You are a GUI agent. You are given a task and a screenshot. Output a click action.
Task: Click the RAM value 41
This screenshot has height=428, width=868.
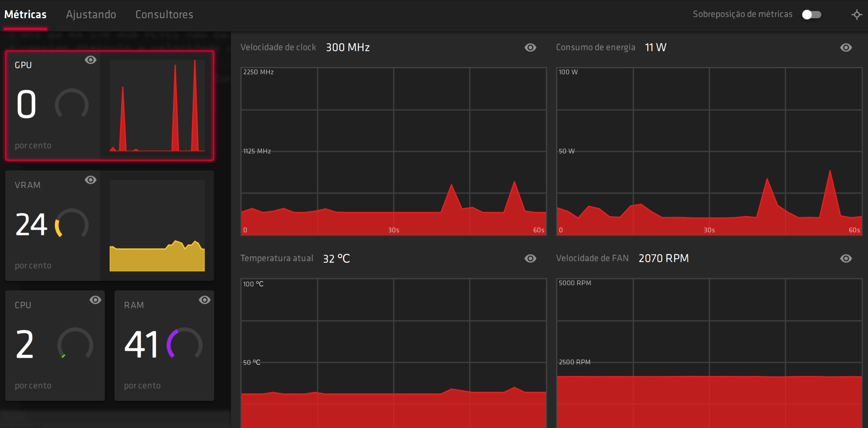141,344
